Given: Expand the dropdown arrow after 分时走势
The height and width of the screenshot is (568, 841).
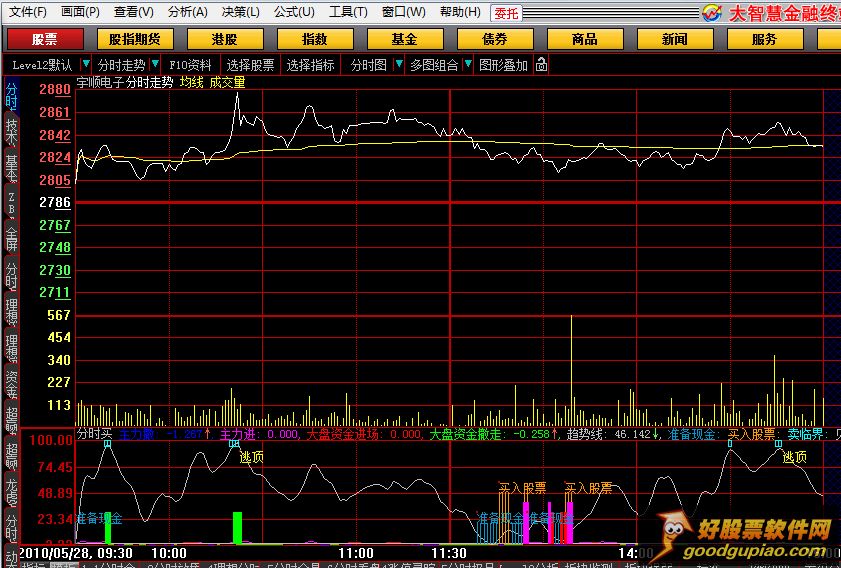Looking at the screenshot, I should click(x=155, y=65).
